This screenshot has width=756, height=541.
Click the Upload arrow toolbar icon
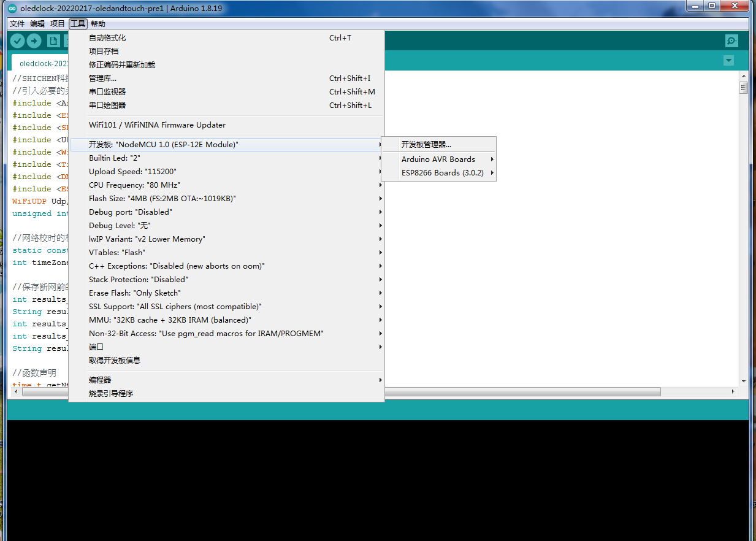(x=34, y=41)
